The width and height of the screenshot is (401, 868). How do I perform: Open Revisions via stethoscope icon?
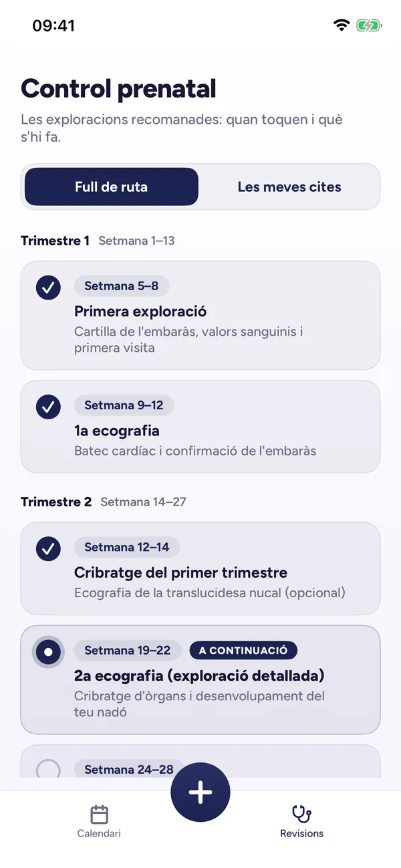302,815
